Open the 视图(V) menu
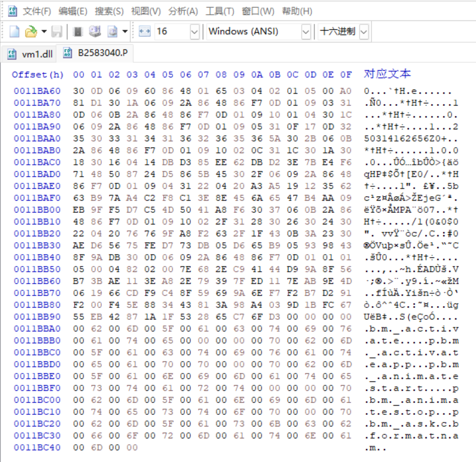 coord(146,11)
